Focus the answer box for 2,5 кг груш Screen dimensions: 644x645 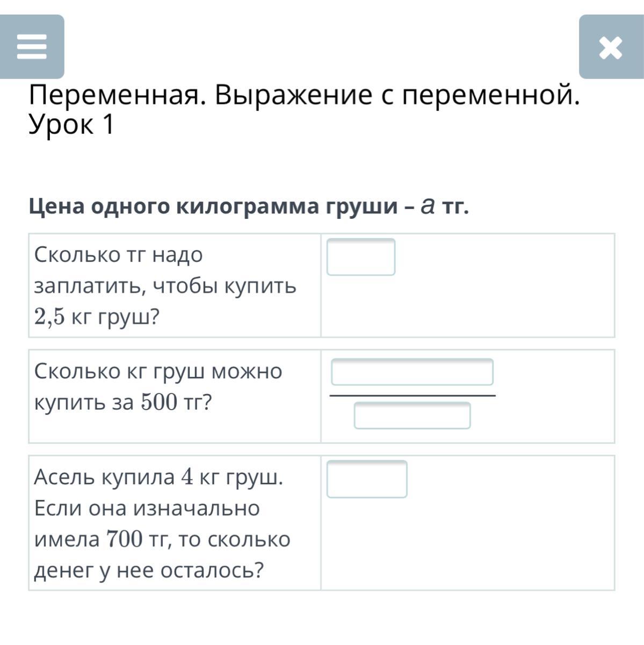361,257
